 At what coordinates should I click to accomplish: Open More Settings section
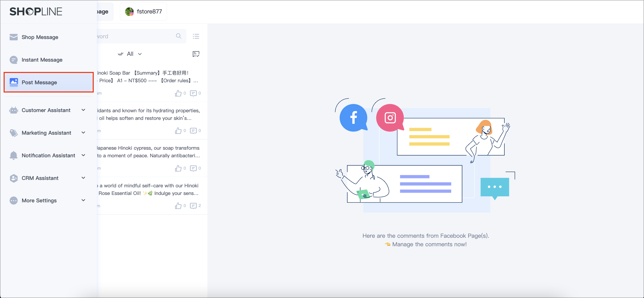[49, 201]
